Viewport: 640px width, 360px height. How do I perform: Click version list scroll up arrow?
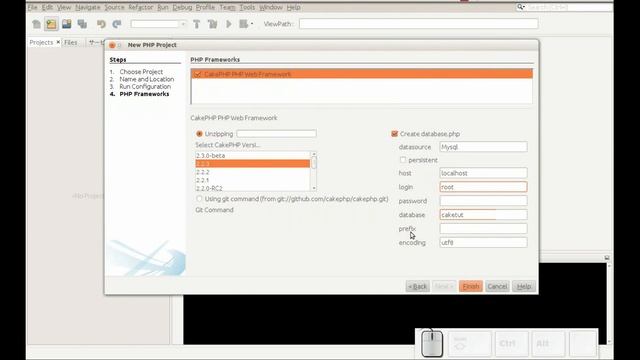pyautogui.click(x=314, y=154)
